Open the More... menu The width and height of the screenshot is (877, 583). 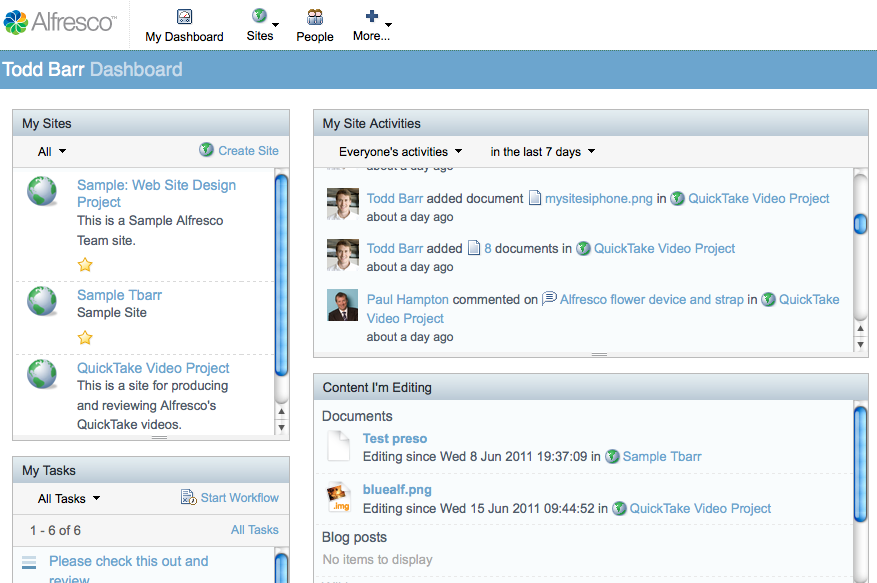[x=371, y=36]
